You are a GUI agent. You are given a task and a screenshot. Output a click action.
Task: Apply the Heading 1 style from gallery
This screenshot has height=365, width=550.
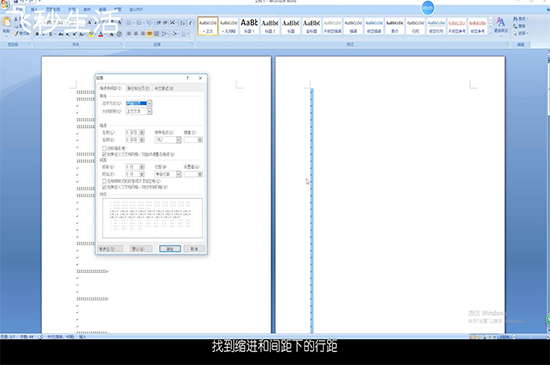[x=249, y=26]
